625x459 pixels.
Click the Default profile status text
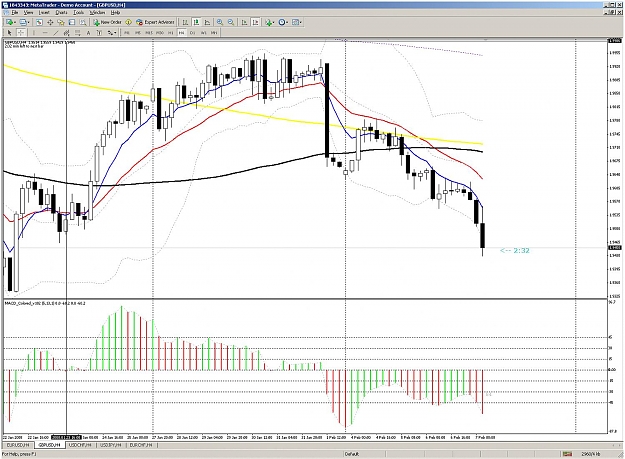pyautogui.click(x=352, y=454)
